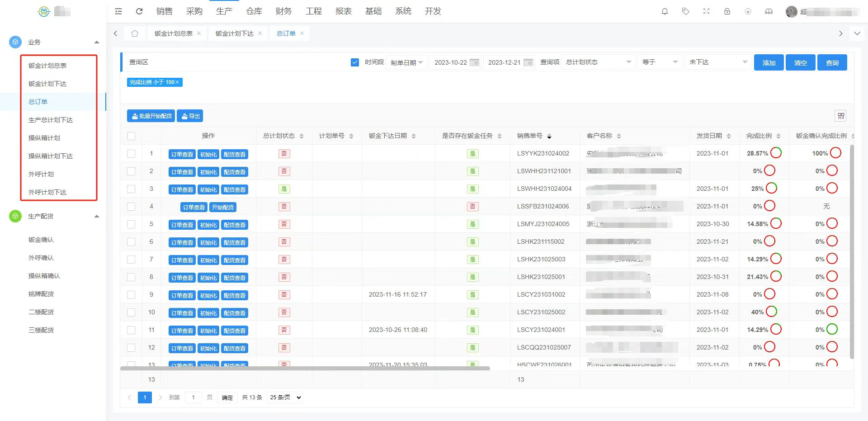Open the book help icon
This screenshot has height=421, width=868.
[769, 11]
